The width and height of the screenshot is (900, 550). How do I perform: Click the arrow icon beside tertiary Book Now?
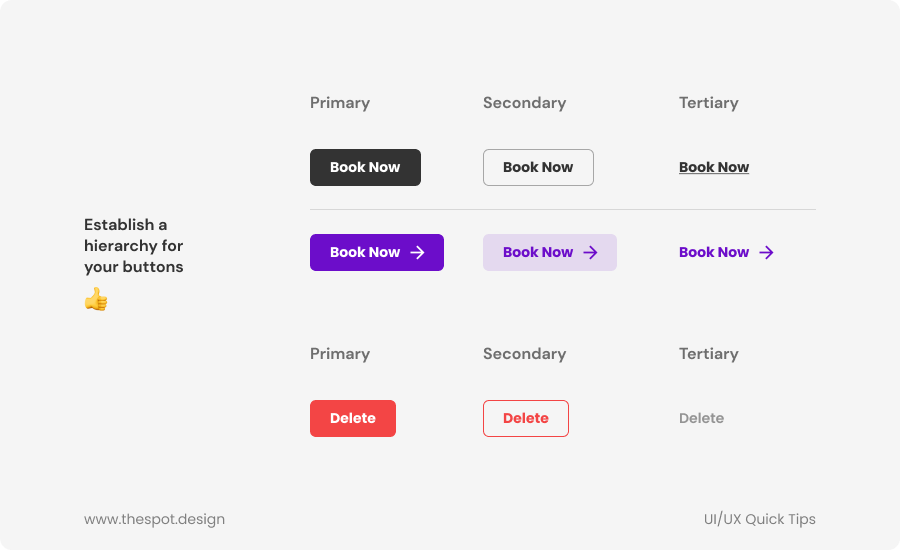(x=767, y=253)
